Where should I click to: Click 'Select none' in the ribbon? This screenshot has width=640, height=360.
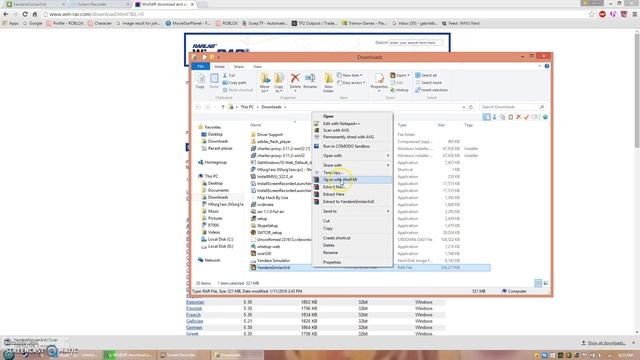[428, 83]
